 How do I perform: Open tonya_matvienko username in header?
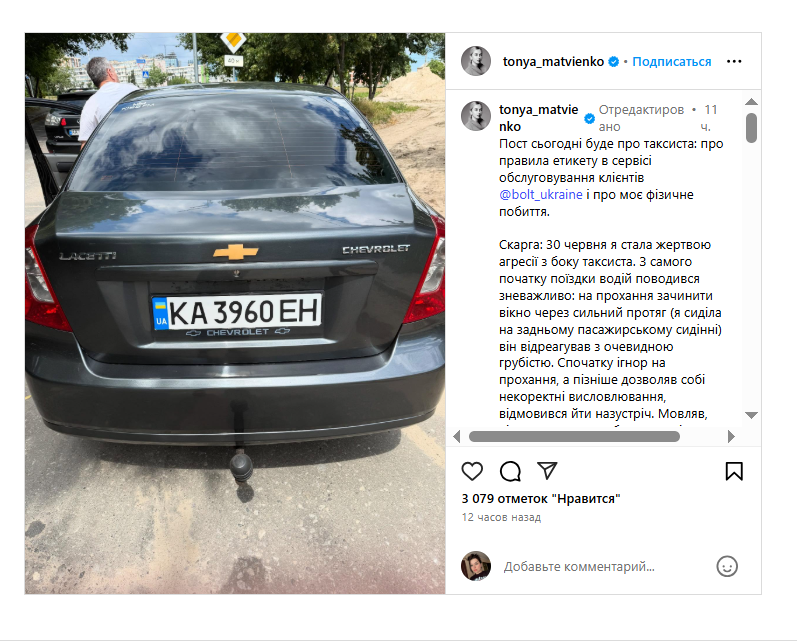[554, 62]
